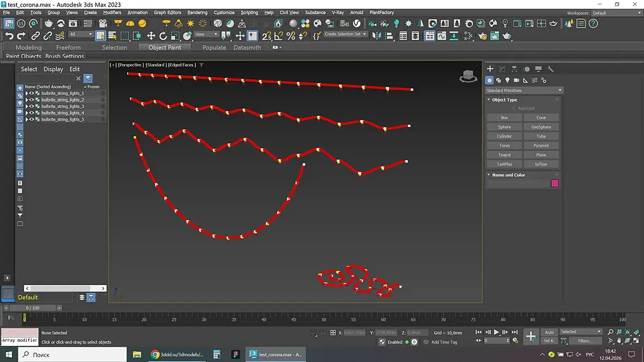This screenshot has height=362, width=644.
Task: Activate the Select and Rotate tool
Action: [x=163, y=36]
